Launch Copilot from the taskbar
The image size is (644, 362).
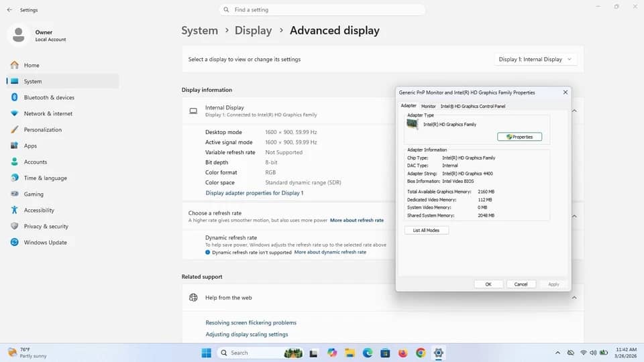(332, 353)
